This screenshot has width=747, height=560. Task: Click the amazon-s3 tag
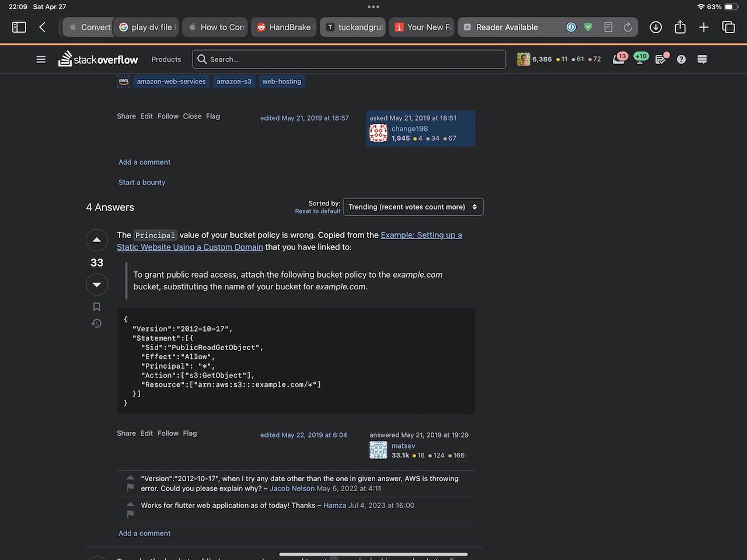pos(233,82)
